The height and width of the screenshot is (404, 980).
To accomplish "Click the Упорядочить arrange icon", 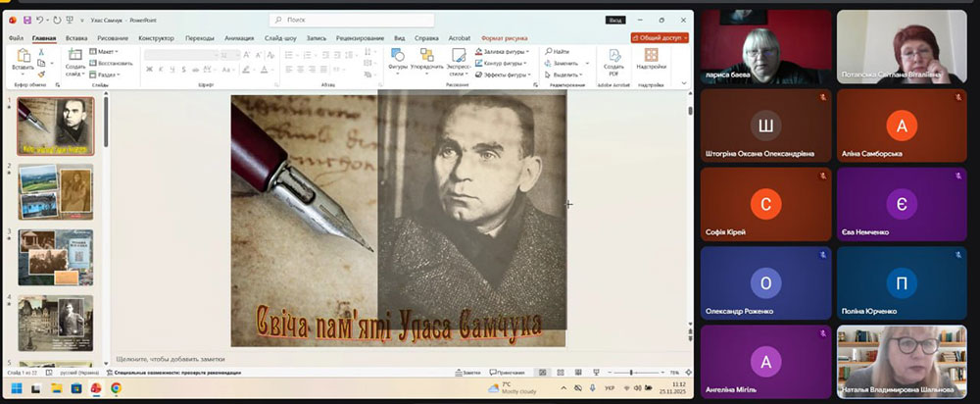I will click(426, 57).
